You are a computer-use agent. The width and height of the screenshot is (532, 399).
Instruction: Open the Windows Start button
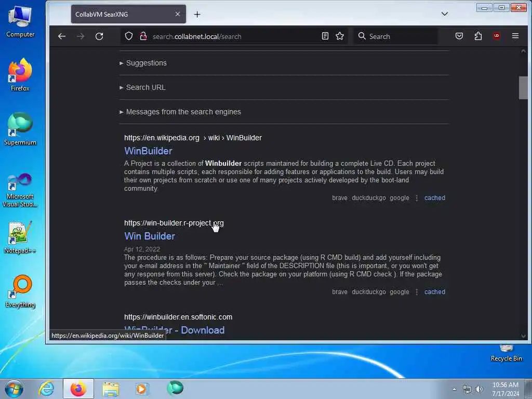(x=14, y=389)
